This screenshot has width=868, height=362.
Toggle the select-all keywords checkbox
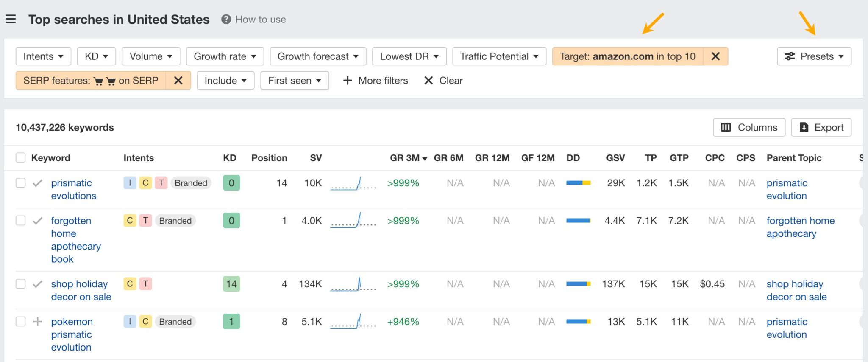pos(20,158)
